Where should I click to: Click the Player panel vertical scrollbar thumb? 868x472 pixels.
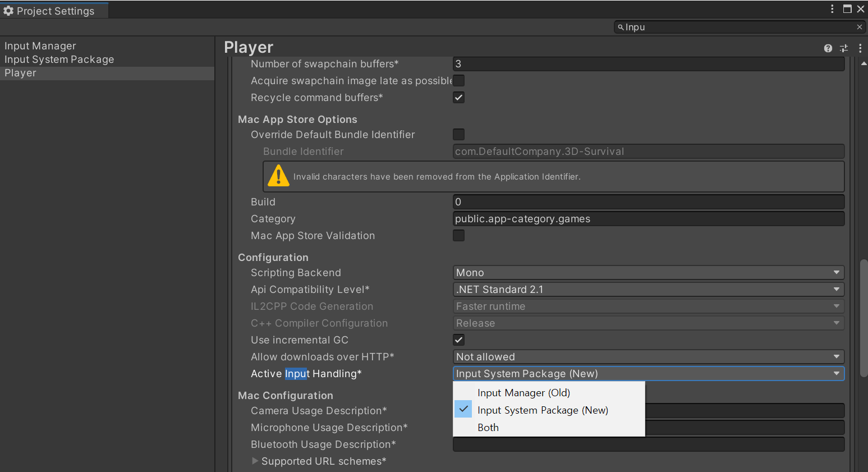click(864, 318)
